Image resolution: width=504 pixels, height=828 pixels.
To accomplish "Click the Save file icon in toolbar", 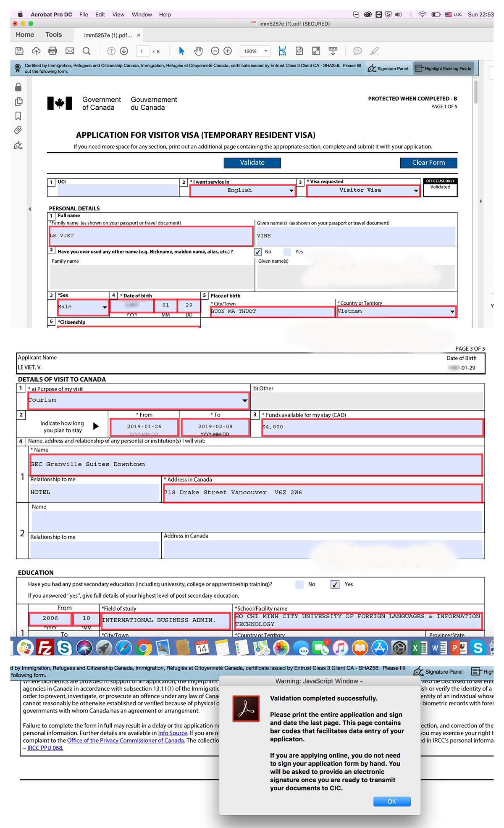I will point(19,51).
